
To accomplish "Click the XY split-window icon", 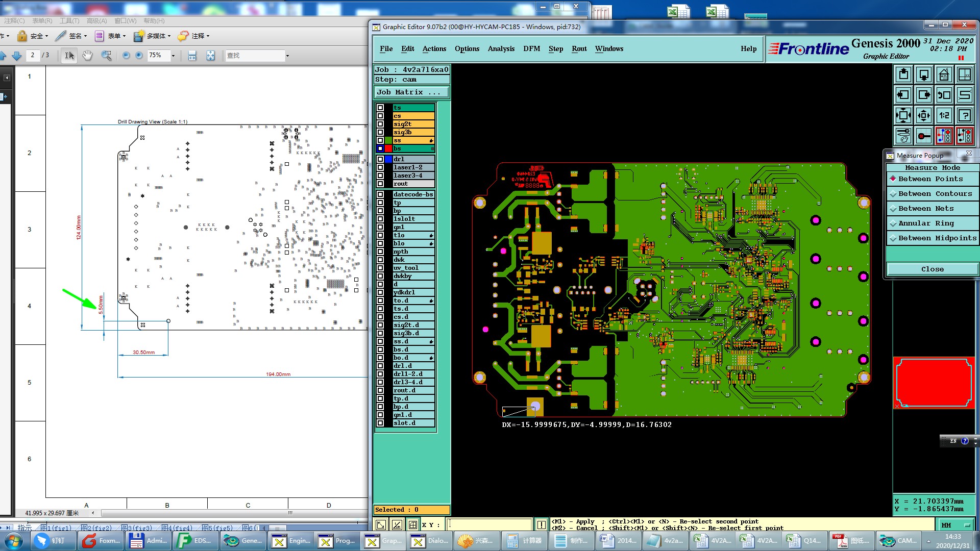I will [965, 75].
